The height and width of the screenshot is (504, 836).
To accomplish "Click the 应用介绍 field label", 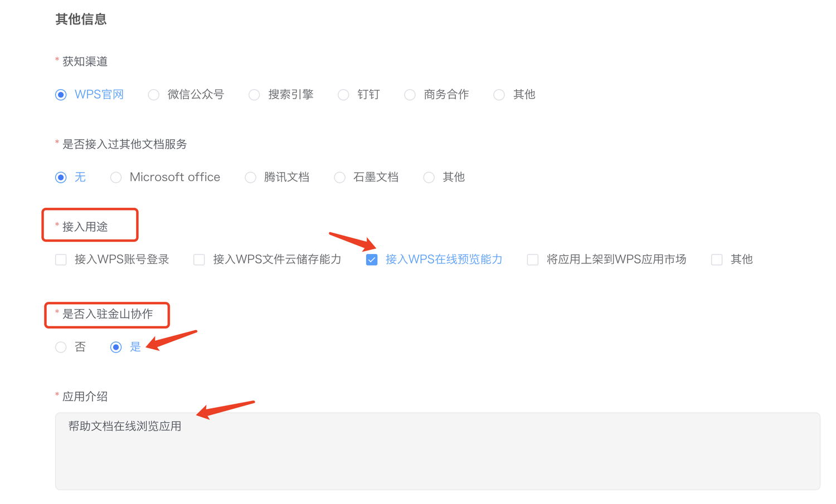I will [x=85, y=397].
